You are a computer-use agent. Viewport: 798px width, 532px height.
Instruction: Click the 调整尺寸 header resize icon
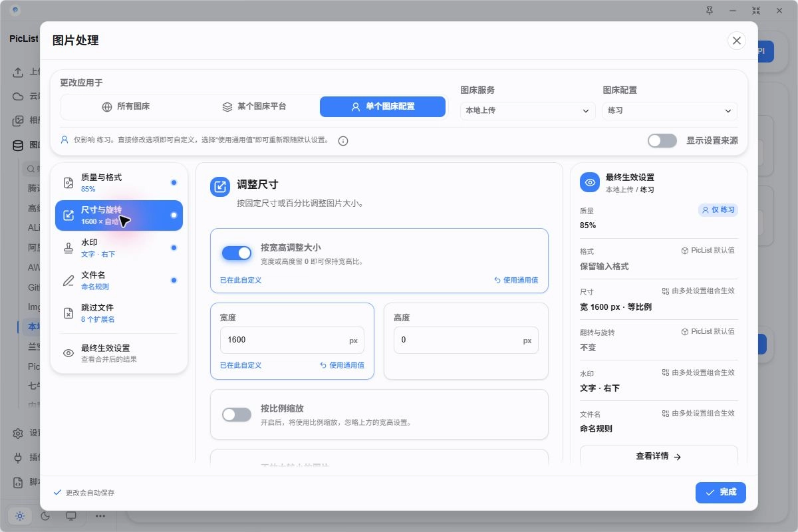[x=220, y=187]
